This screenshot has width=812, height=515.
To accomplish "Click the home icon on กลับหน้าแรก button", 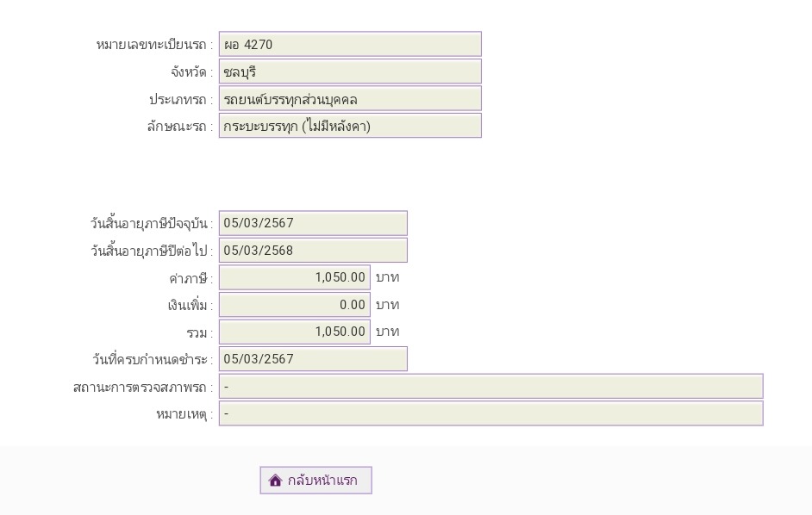I will [x=276, y=481].
